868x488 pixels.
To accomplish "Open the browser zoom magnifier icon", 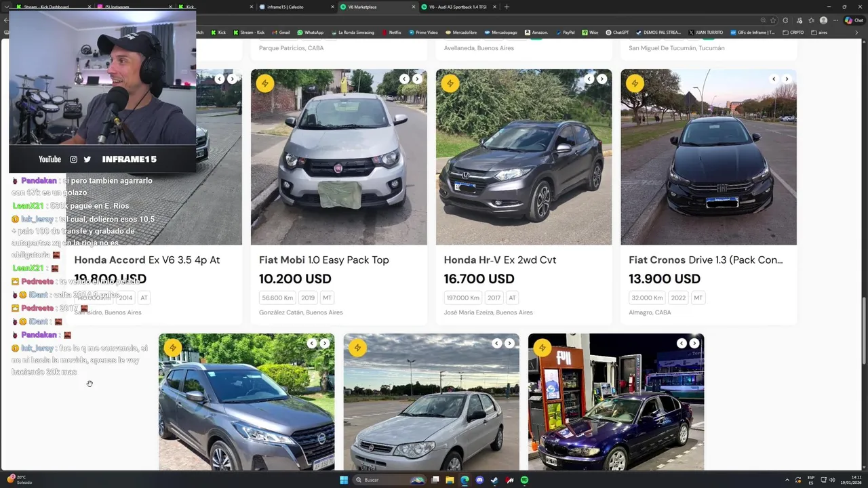I will [763, 20].
